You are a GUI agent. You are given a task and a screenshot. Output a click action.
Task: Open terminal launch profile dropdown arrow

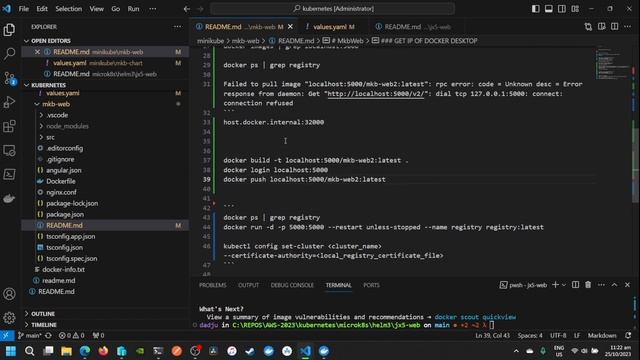tap(564, 285)
